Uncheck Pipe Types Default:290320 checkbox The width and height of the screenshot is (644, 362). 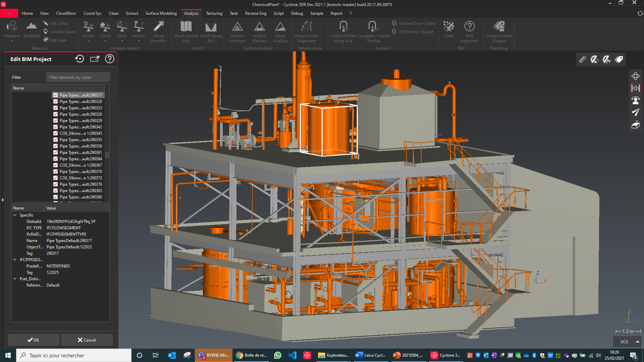pyautogui.click(x=56, y=102)
